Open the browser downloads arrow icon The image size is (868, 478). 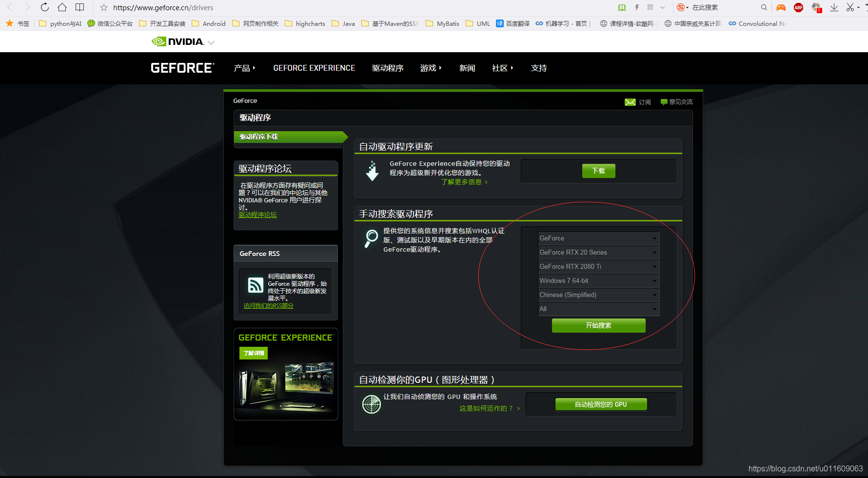point(834,7)
